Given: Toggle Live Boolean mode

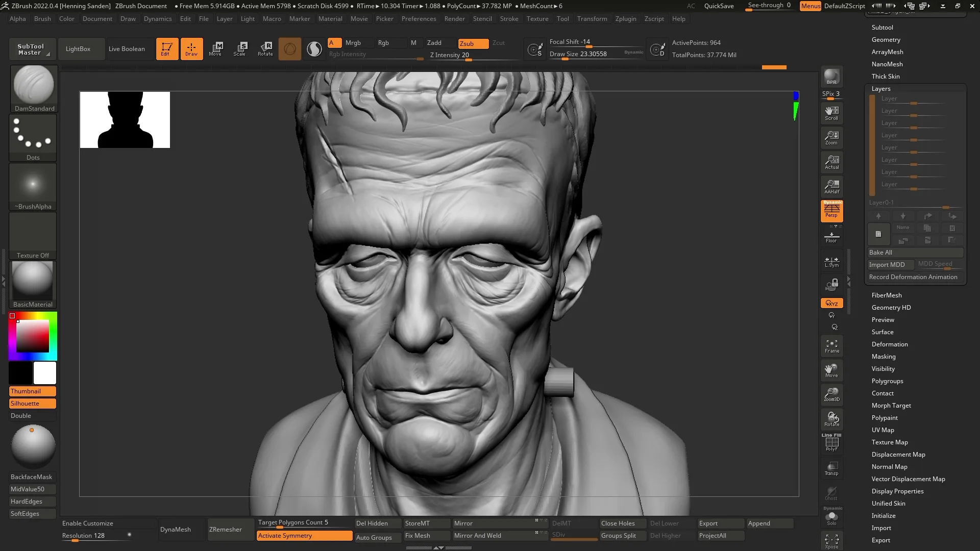Looking at the screenshot, I should 127,48.
